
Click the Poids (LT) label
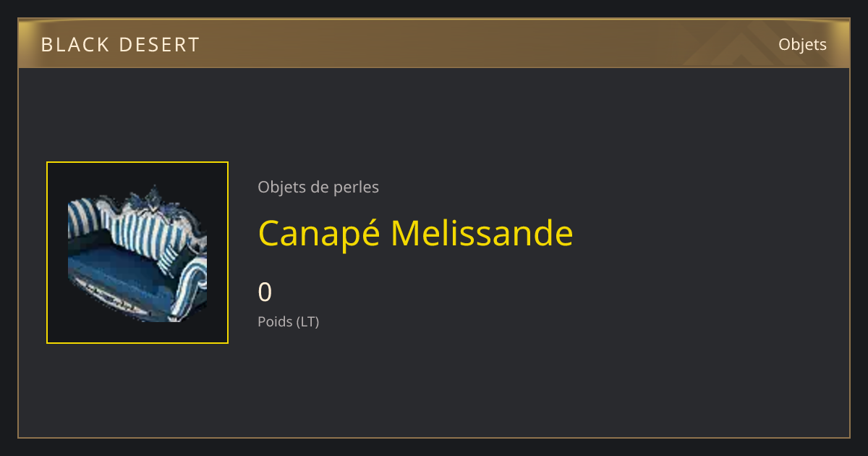pos(288,321)
